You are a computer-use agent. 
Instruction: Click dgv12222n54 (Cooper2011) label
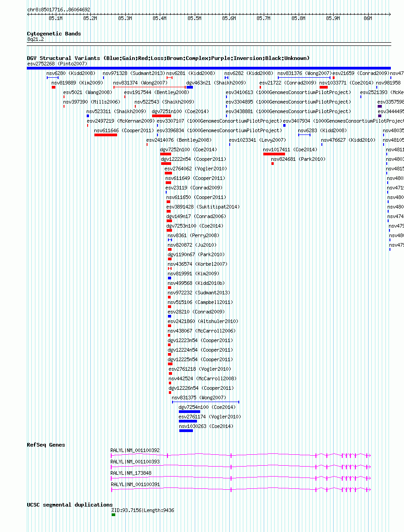click(193, 159)
